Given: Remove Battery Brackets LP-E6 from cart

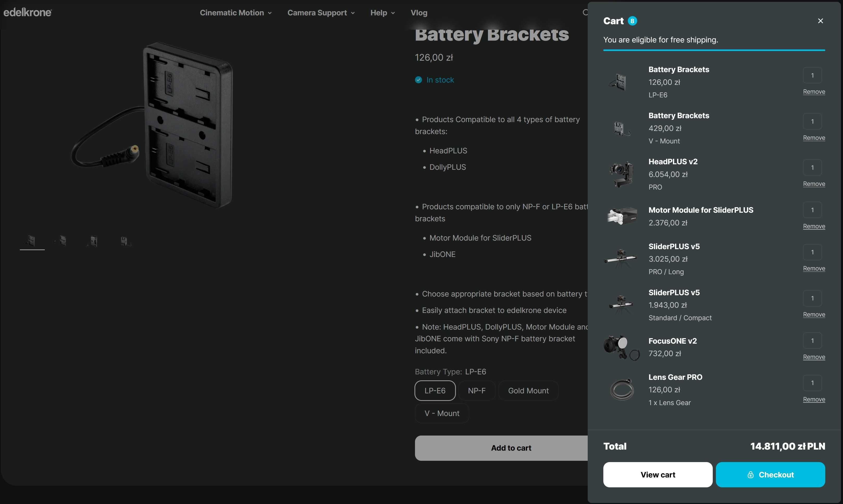Looking at the screenshot, I should pos(814,92).
